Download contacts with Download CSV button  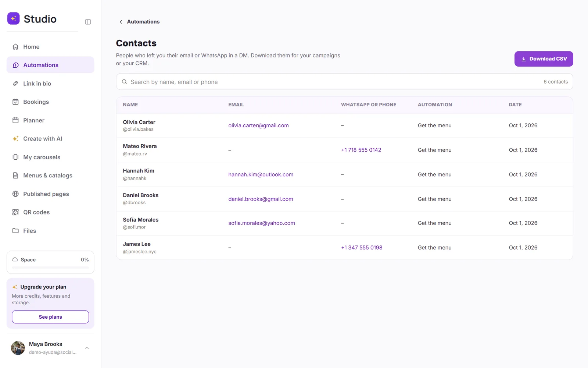pyautogui.click(x=544, y=59)
